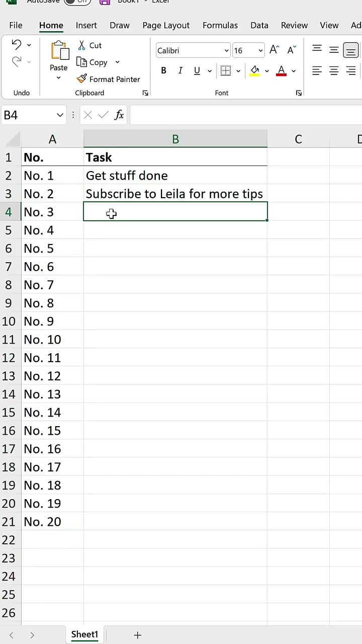Screen dimensions: 362x644
Task: Apply the yellow fill color swatch
Action: point(255,71)
